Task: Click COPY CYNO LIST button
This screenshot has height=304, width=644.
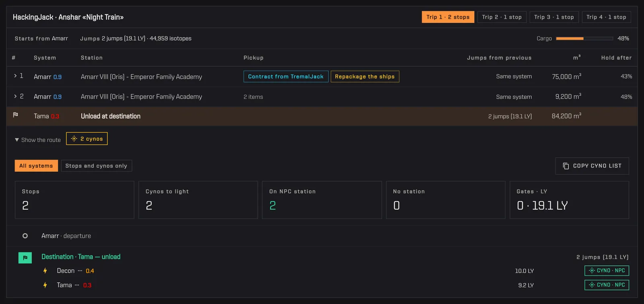Action: (592, 166)
